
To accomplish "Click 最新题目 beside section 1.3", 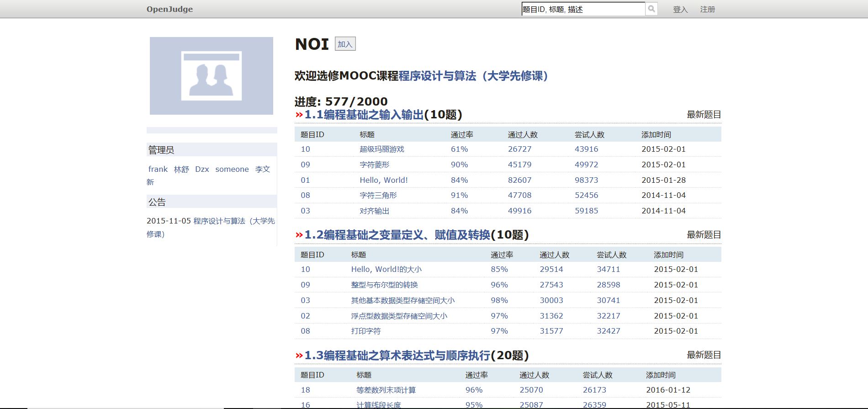I will 704,355.
